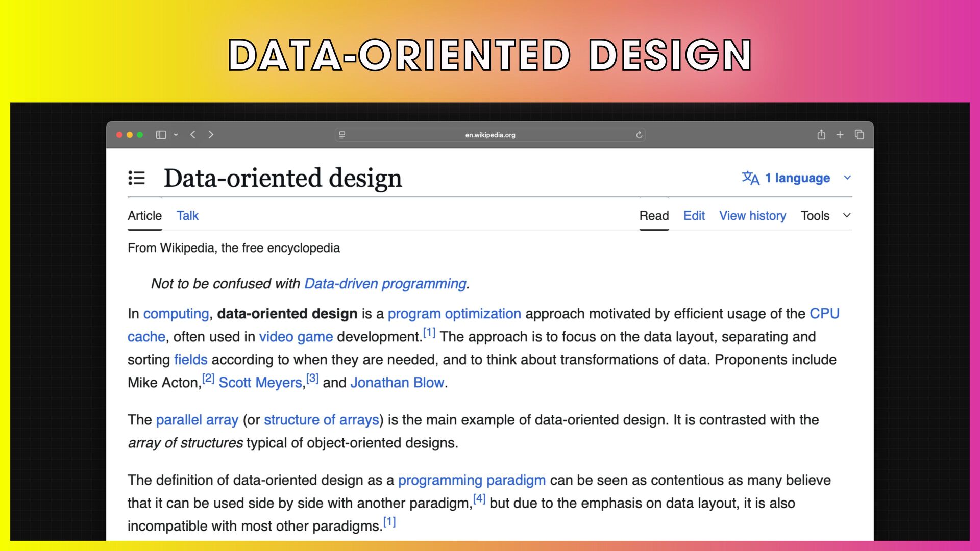Open the language translate icon
980x551 pixels.
[x=751, y=178]
